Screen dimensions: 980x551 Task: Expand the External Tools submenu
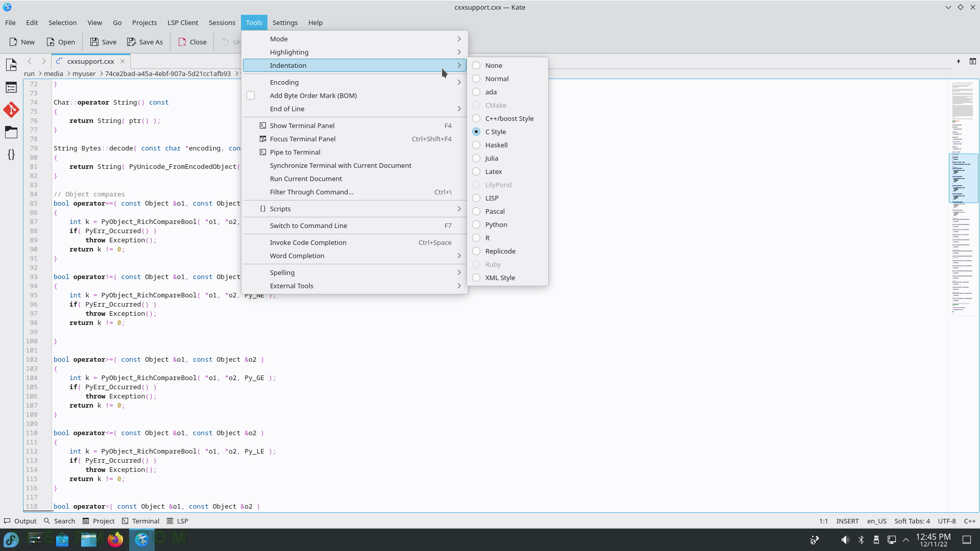click(x=355, y=286)
